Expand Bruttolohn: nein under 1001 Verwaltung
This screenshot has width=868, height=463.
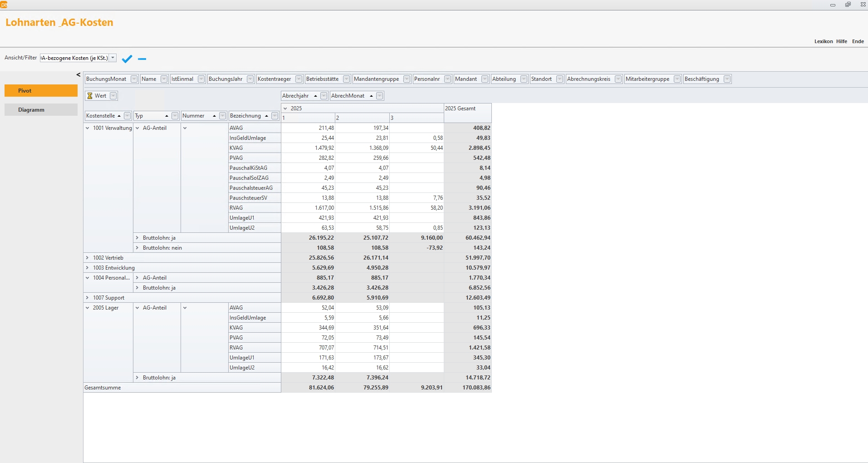pos(137,248)
